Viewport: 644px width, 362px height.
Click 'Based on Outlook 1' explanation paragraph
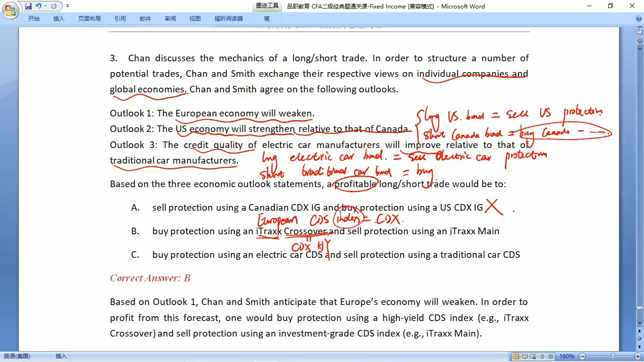[x=319, y=317]
